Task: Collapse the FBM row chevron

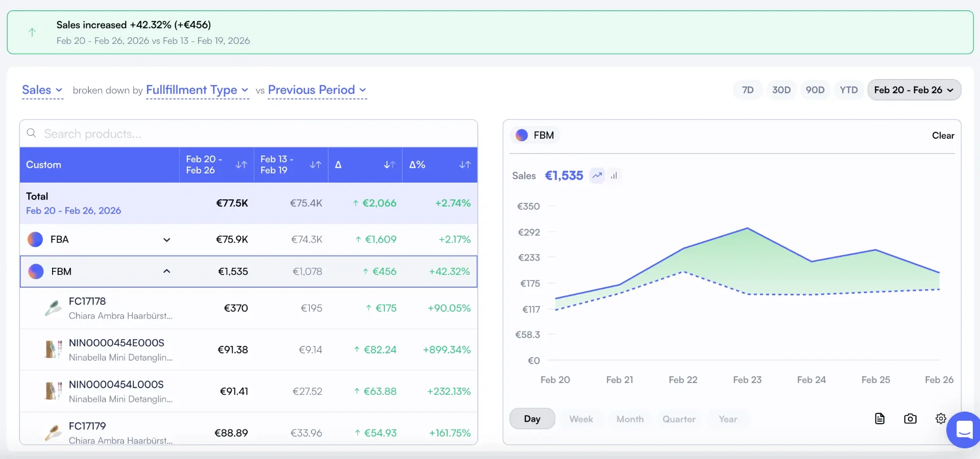Action: click(x=166, y=271)
